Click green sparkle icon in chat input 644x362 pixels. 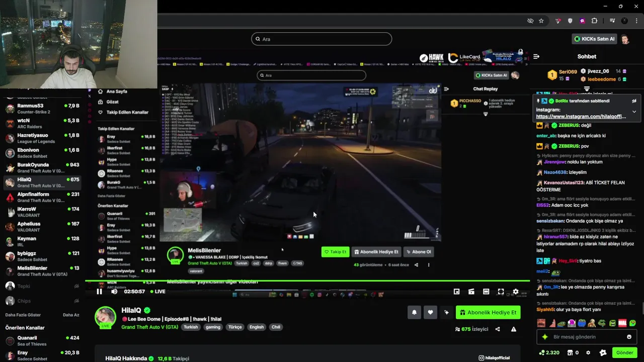click(545, 337)
